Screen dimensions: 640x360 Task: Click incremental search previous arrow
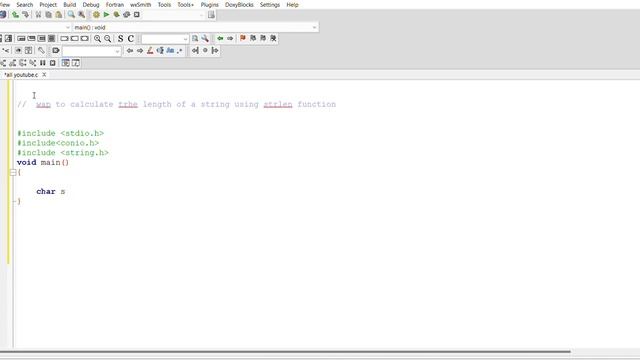tap(130, 51)
